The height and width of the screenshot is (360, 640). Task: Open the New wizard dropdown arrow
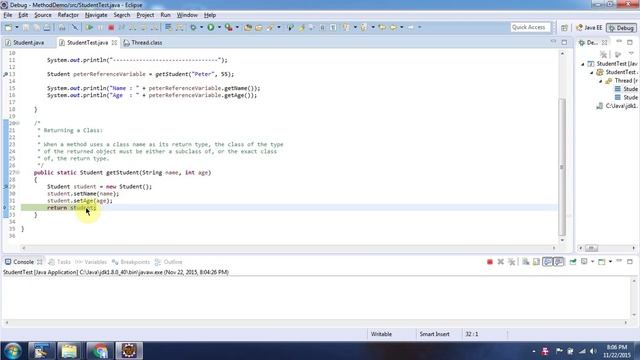coord(17,27)
